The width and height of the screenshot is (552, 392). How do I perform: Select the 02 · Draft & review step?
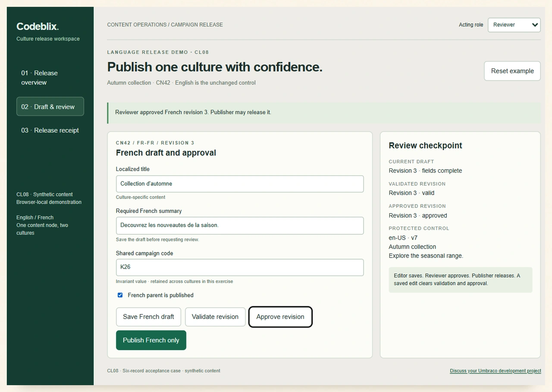pos(50,107)
